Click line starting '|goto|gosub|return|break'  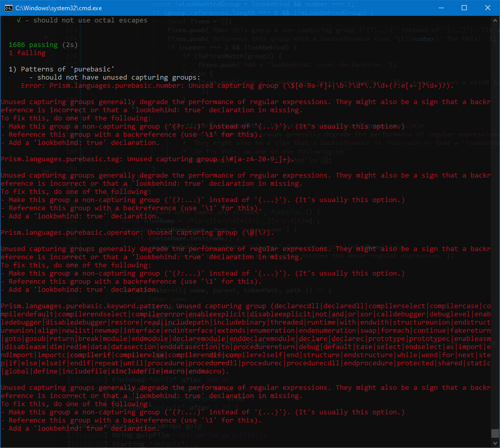tap(246, 339)
